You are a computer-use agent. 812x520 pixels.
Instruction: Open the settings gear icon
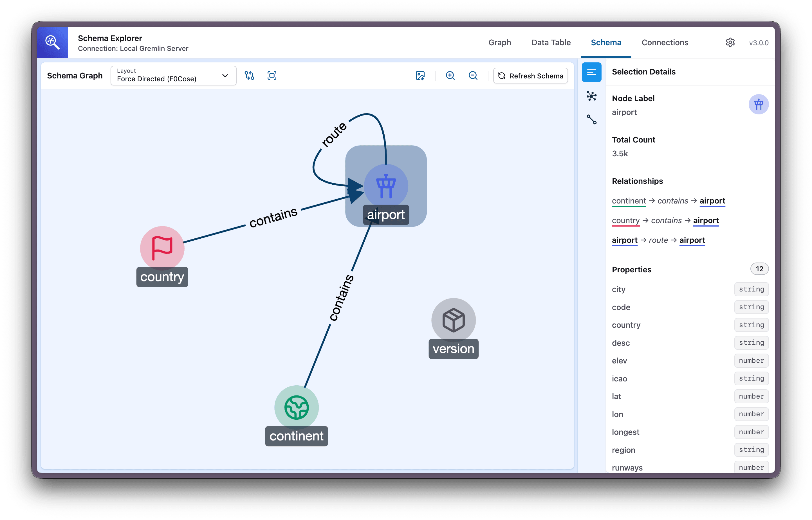point(730,42)
